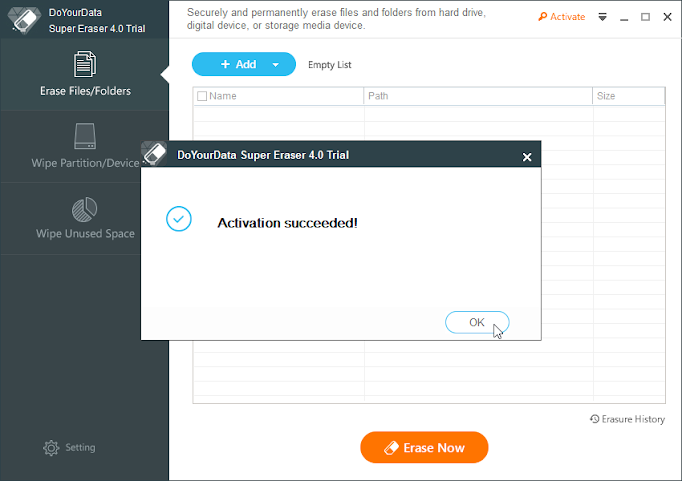Viewport: 682px width, 481px height.
Task: Click the Size column header
Action: click(x=629, y=96)
